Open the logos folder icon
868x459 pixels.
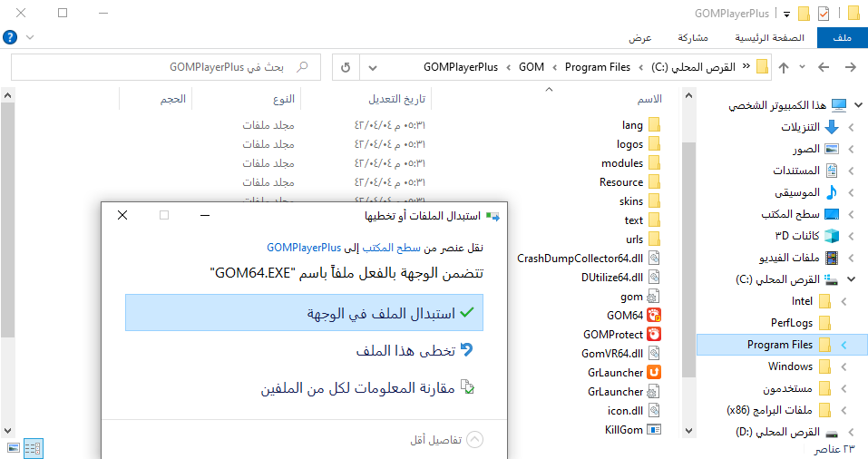(654, 144)
